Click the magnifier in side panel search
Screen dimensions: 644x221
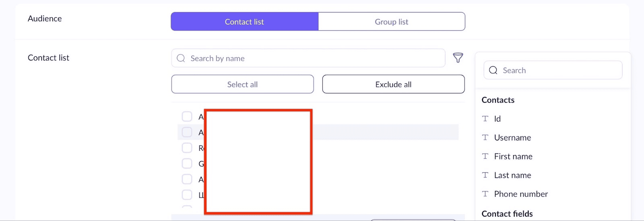[493, 70]
